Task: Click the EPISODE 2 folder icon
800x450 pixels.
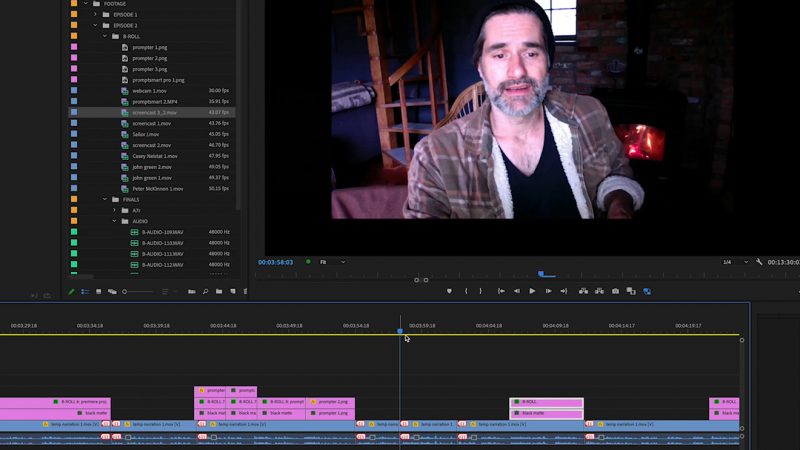Action: (x=106, y=26)
